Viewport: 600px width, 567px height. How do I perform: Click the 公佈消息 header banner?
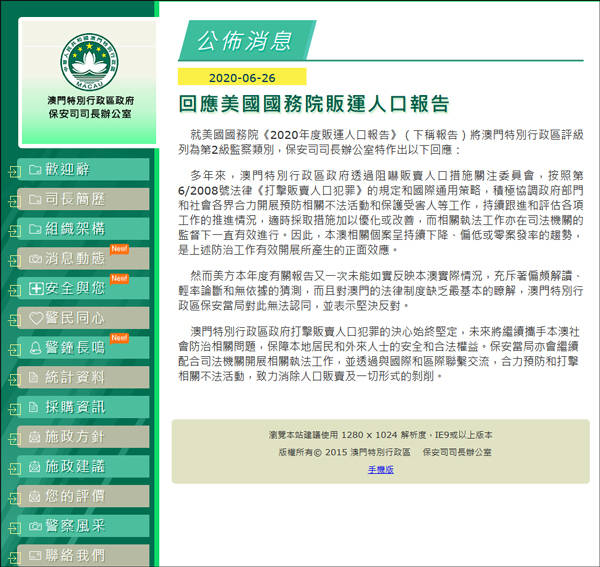(243, 41)
